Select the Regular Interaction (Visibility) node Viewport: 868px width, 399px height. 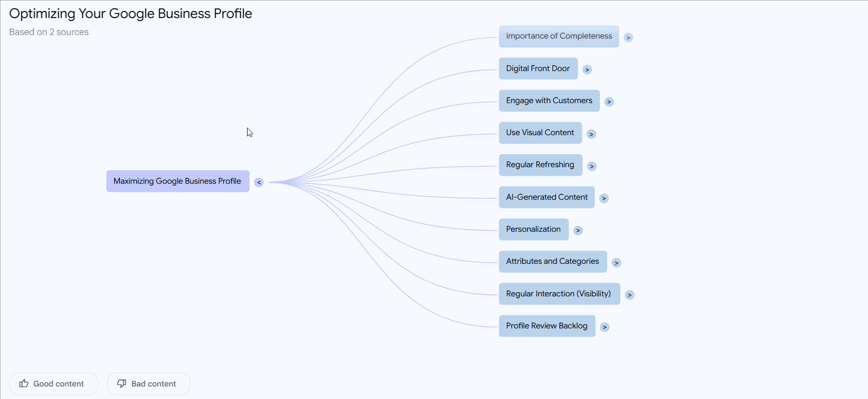[559, 294]
